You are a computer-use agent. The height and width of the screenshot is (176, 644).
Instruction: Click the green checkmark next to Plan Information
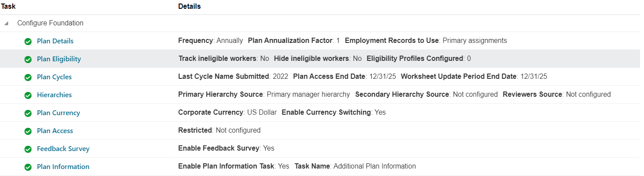pyautogui.click(x=28, y=167)
